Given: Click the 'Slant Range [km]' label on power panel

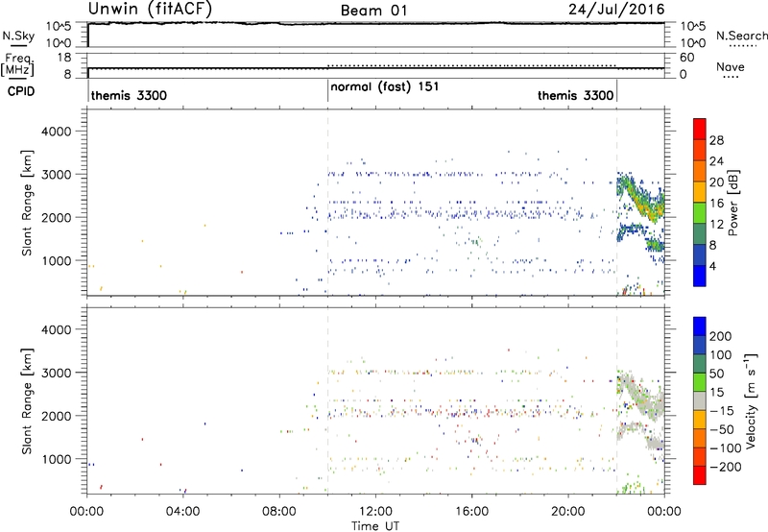Looking at the screenshot, I should [27, 203].
